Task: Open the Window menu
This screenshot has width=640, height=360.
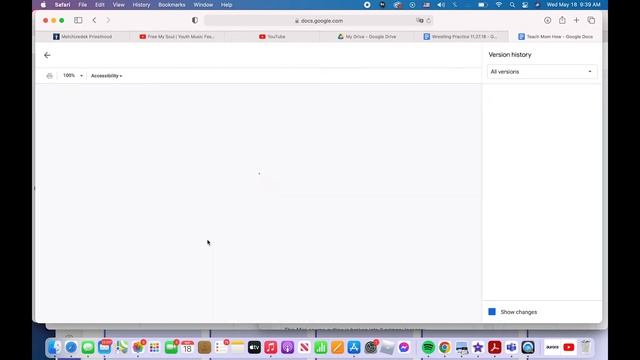Action: click(x=203, y=5)
